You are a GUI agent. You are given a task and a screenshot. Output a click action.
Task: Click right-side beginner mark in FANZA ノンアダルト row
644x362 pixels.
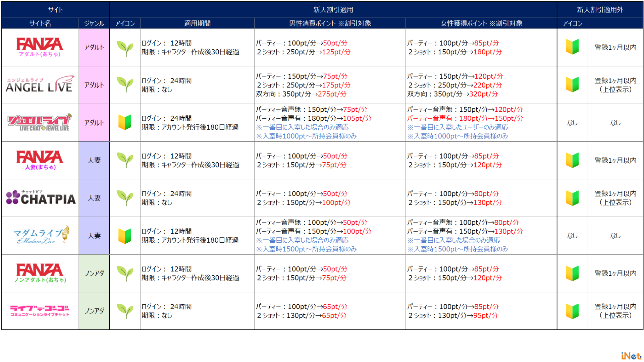[x=572, y=273]
